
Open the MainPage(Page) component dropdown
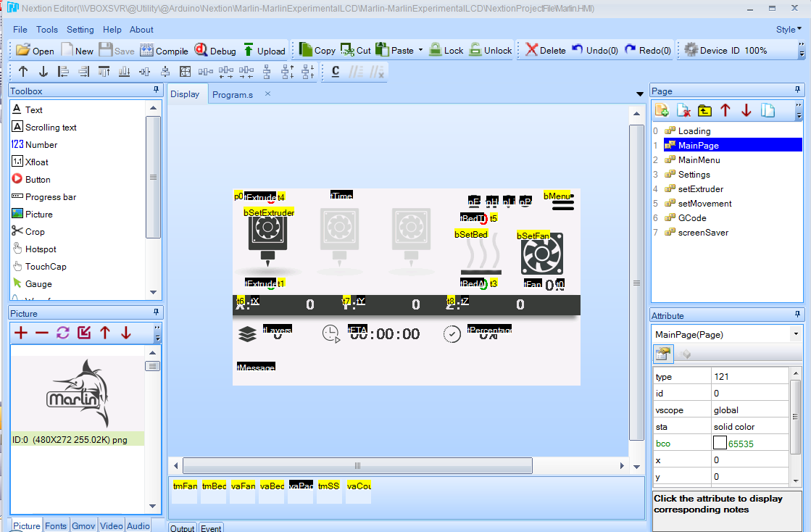pos(796,335)
